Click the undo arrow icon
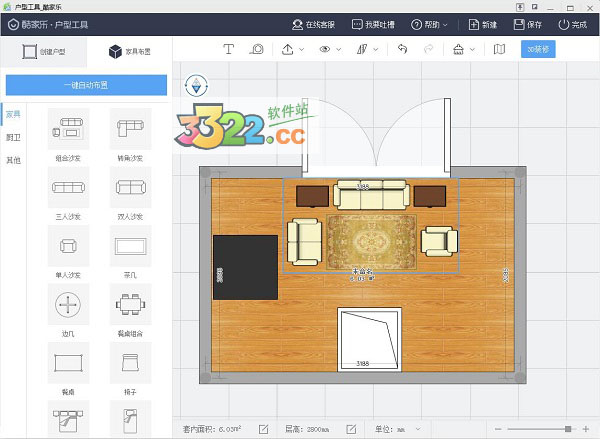The height and width of the screenshot is (439, 600). point(402,48)
